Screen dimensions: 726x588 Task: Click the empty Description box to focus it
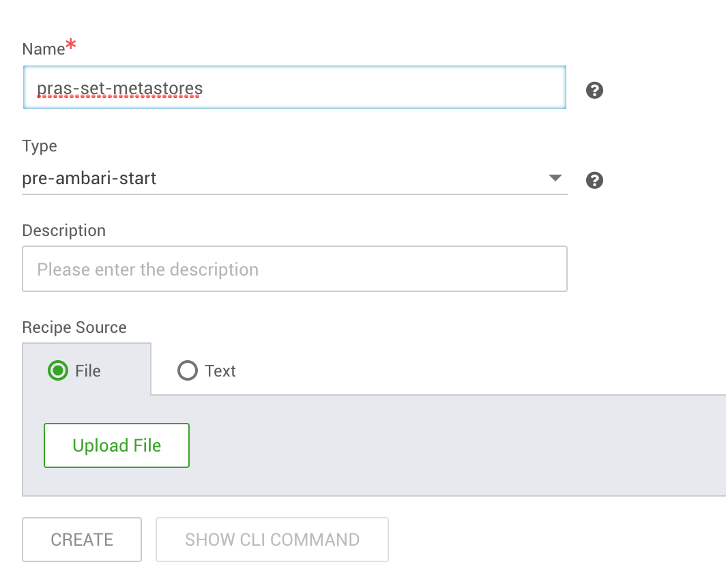(294, 269)
